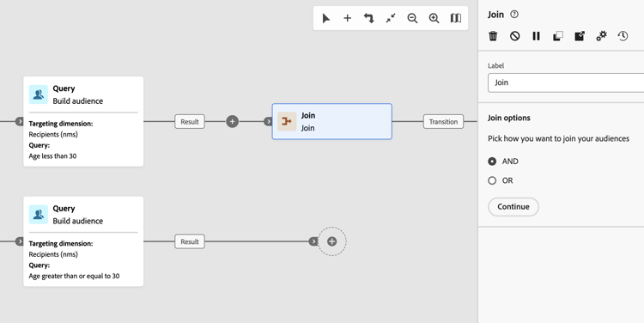644x323 pixels.
Task: Click the Transition label after Join
Action: [x=443, y=122]
